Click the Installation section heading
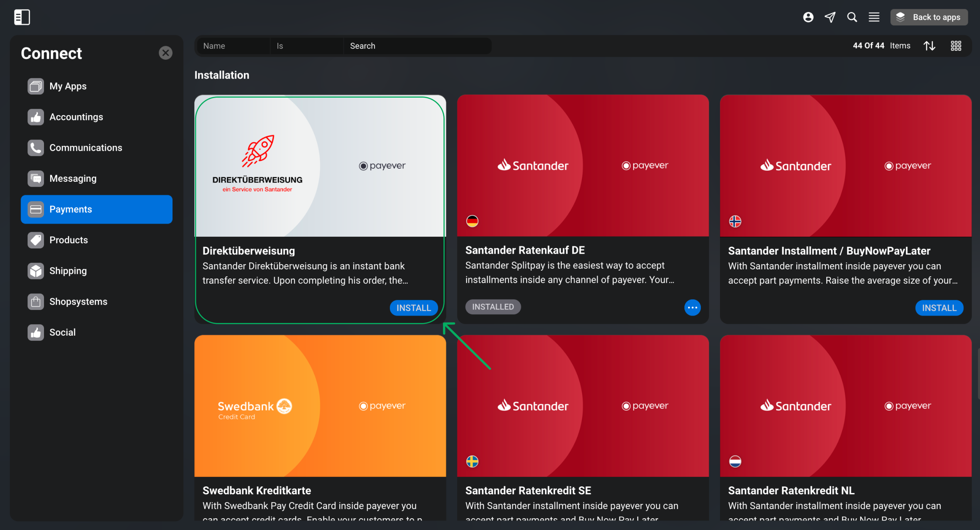The image size is (980, 530). click(222, 75)
